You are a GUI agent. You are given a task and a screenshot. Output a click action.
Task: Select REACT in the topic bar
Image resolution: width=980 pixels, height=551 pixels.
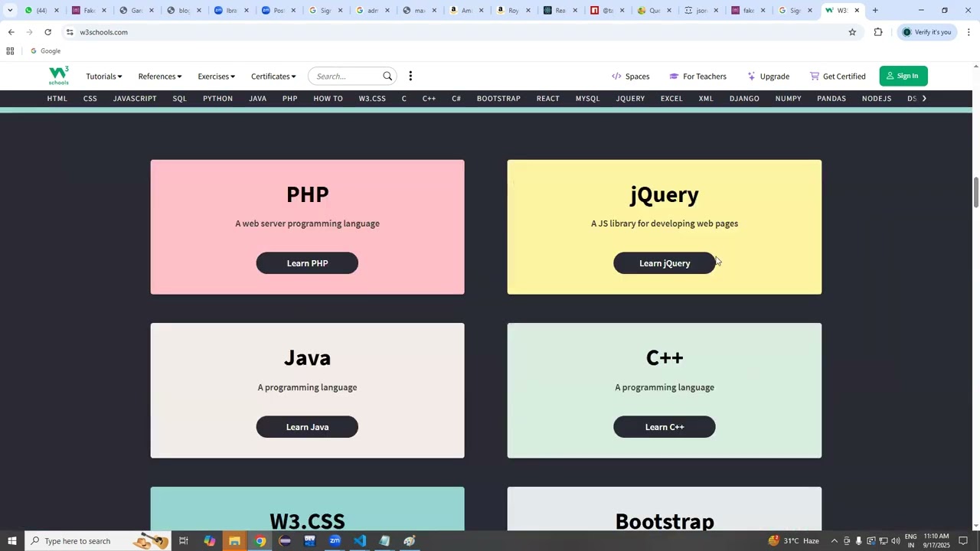point(547,99)
